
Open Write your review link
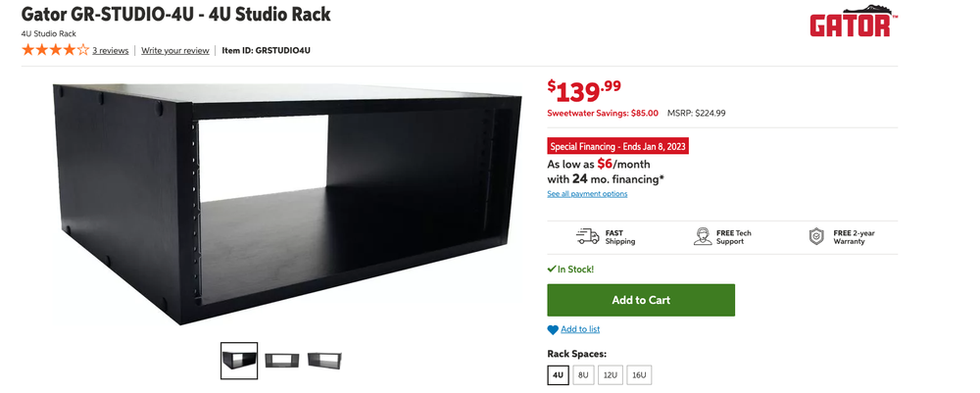[175, 51]
